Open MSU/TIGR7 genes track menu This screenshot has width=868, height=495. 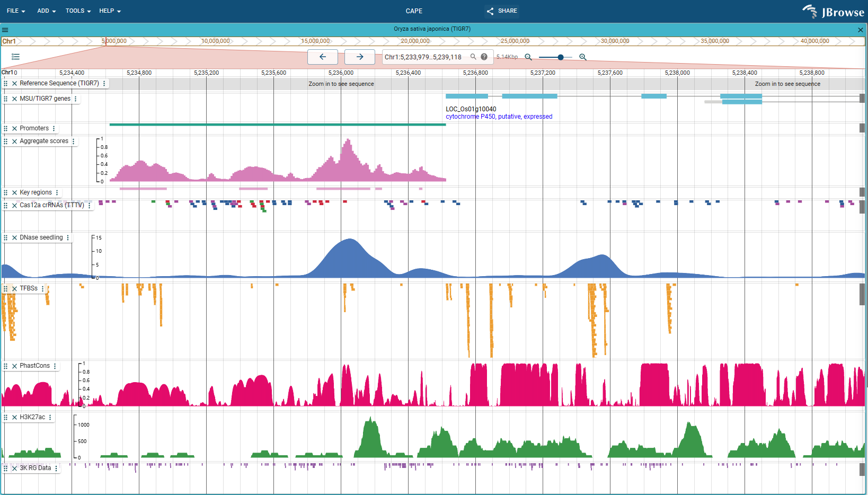(76, 99)
